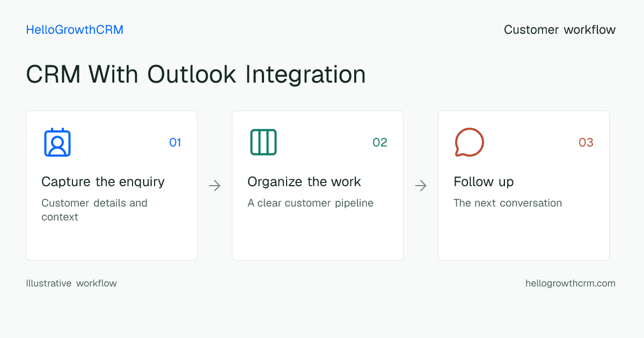Click the "Customer details and context" description
The width and height of the screenshot is (644, 338).
[94, 210]
